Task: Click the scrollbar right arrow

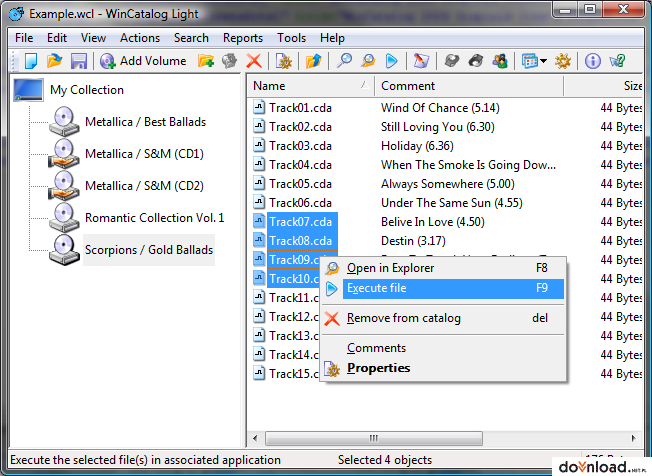Action: 633,439
